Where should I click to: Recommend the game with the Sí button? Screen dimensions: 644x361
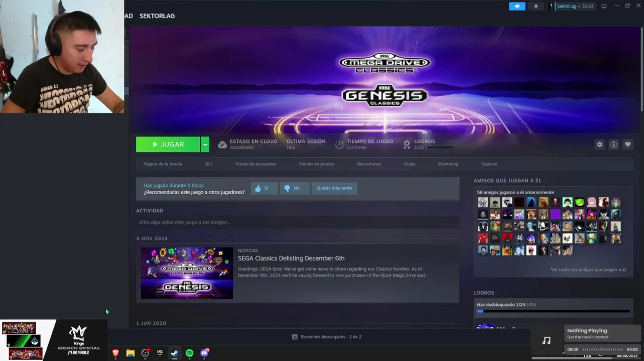(x=264, y=189)
